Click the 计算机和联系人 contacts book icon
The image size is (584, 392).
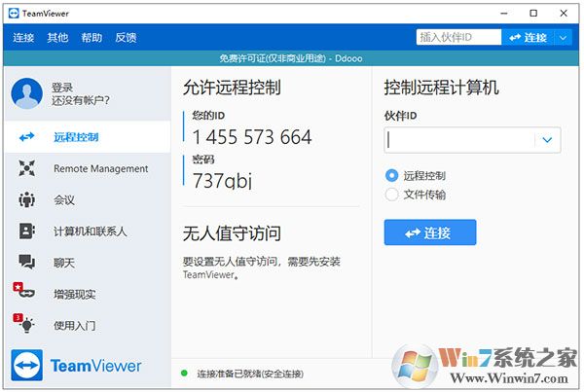(27, 232)
